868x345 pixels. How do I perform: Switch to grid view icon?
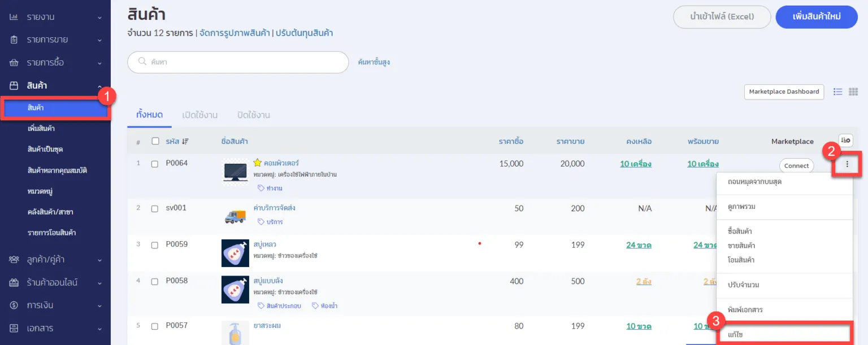pos(853,91)
